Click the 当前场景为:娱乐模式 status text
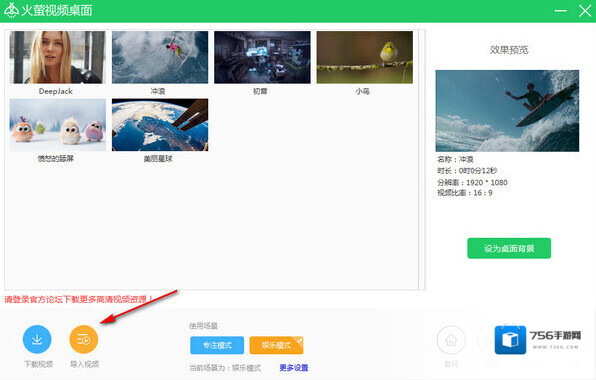The image size is (596, 380). click(225, 368)
